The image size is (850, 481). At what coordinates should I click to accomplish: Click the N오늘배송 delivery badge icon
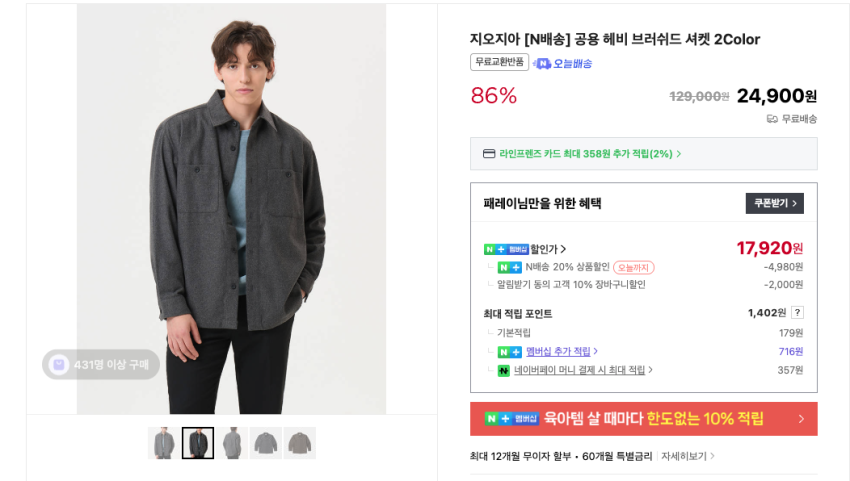543,63
